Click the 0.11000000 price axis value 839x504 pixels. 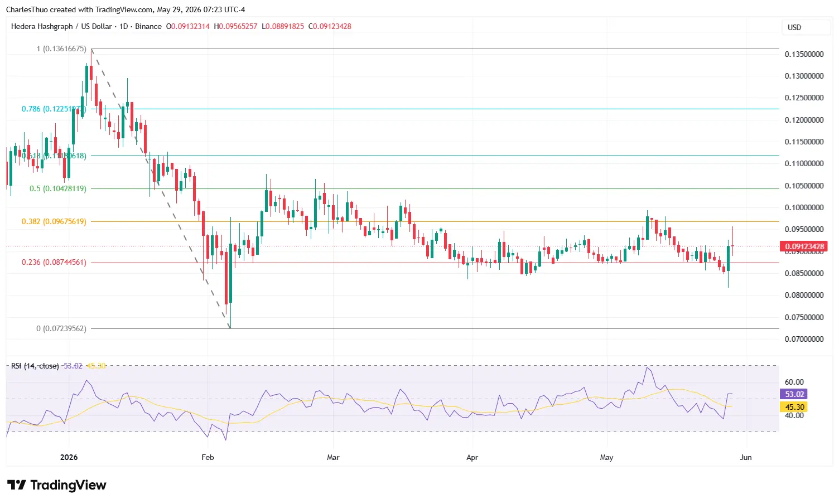(x=804, y=163)
